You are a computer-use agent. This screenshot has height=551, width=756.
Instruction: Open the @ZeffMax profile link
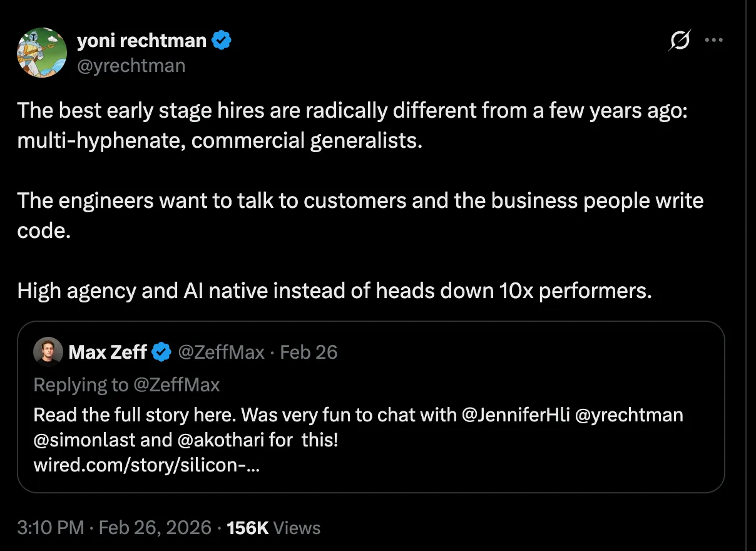click(x=220, y=352)
